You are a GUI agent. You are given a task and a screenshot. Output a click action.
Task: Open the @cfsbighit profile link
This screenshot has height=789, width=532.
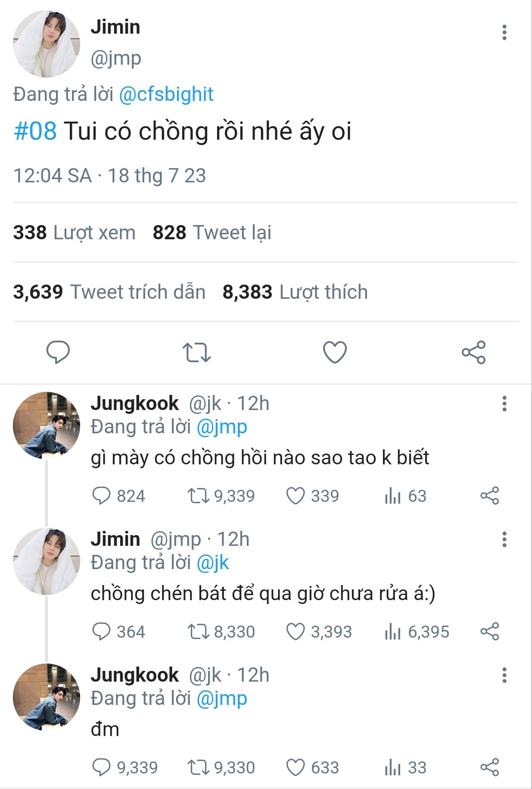[x=166, y=94]
